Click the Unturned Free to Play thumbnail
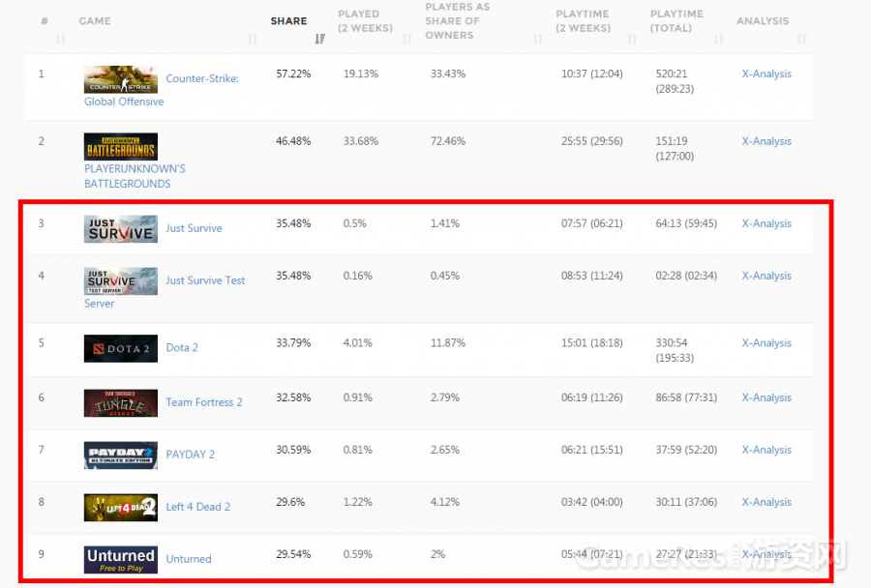Screen dimensions: 871x588 click(120, 560)
